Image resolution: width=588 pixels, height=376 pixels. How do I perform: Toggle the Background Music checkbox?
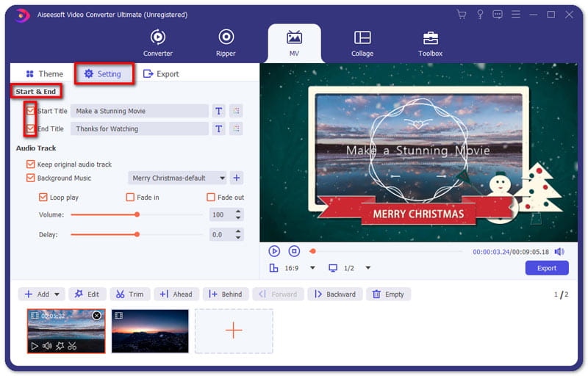[30, 178]
